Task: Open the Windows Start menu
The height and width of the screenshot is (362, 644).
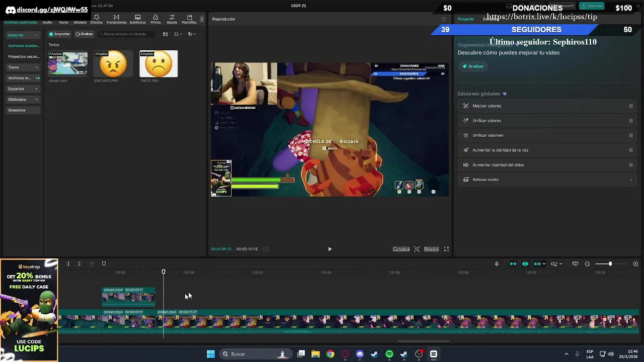Action: 211,354
